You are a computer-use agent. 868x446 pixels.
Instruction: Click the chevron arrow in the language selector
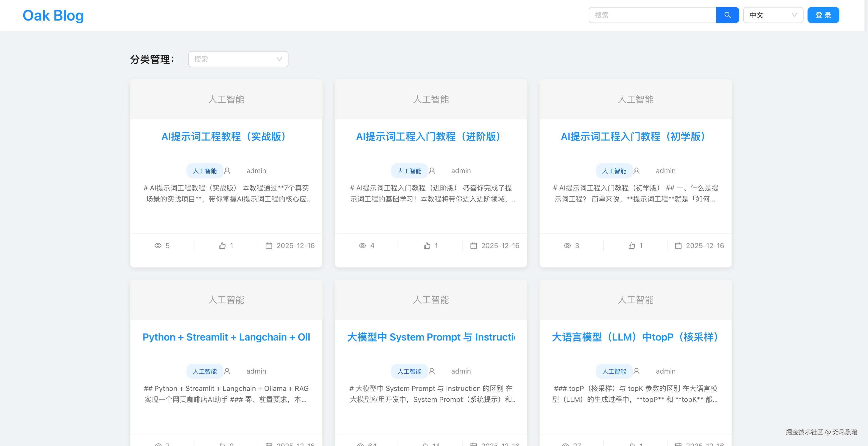(x=794, y=15)
